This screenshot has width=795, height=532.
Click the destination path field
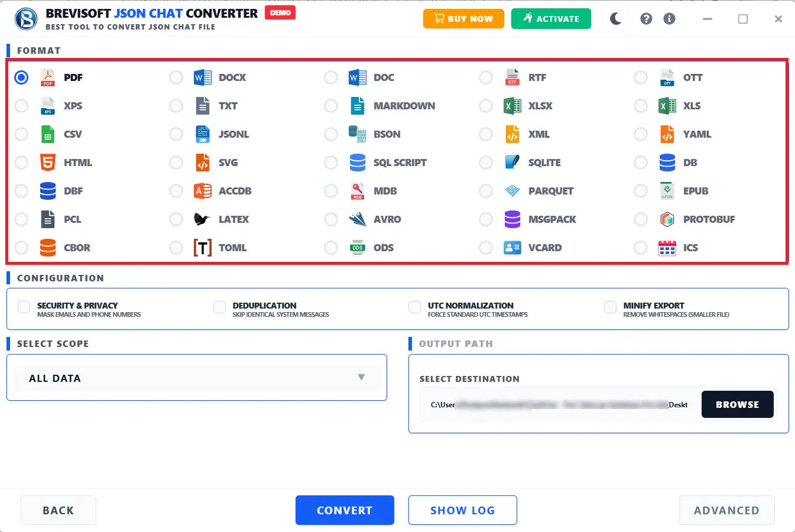559,405
